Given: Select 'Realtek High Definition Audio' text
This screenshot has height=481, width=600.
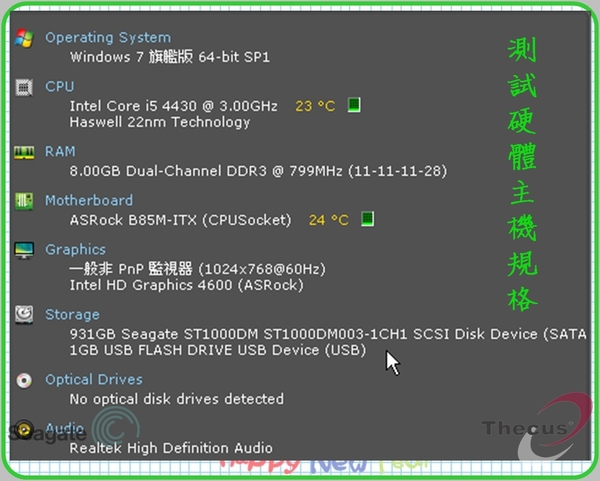Looking at the screenshot, I should tap(171, 448).
